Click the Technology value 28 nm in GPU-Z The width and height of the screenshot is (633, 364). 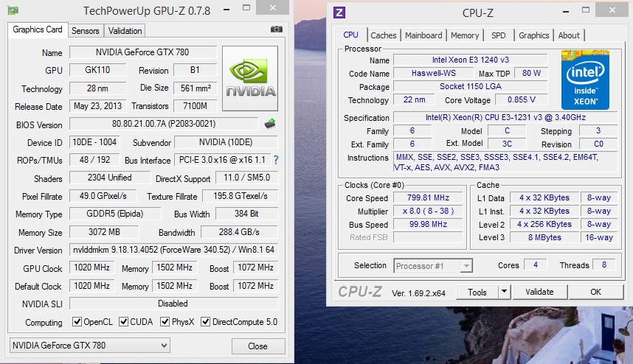97,88
